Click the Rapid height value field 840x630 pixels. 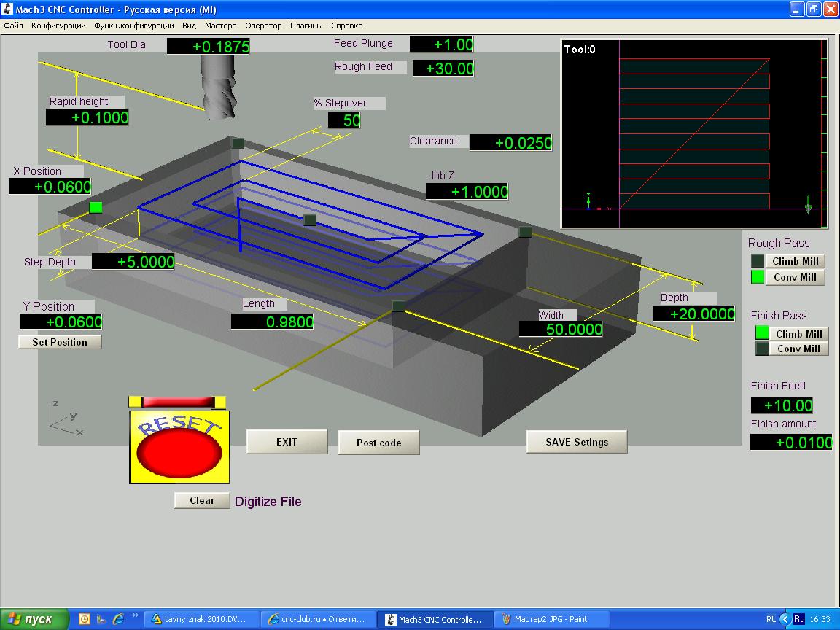[87, 117]
